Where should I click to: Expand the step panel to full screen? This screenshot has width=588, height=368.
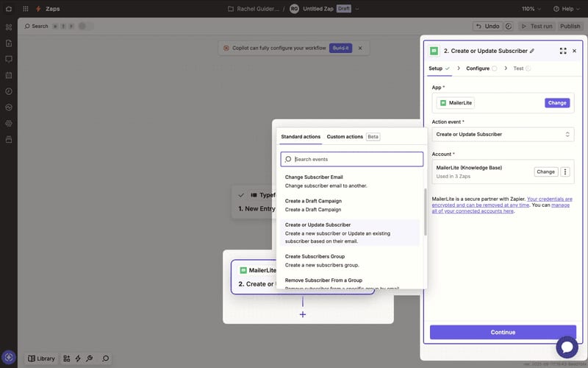tap(563, 51)
